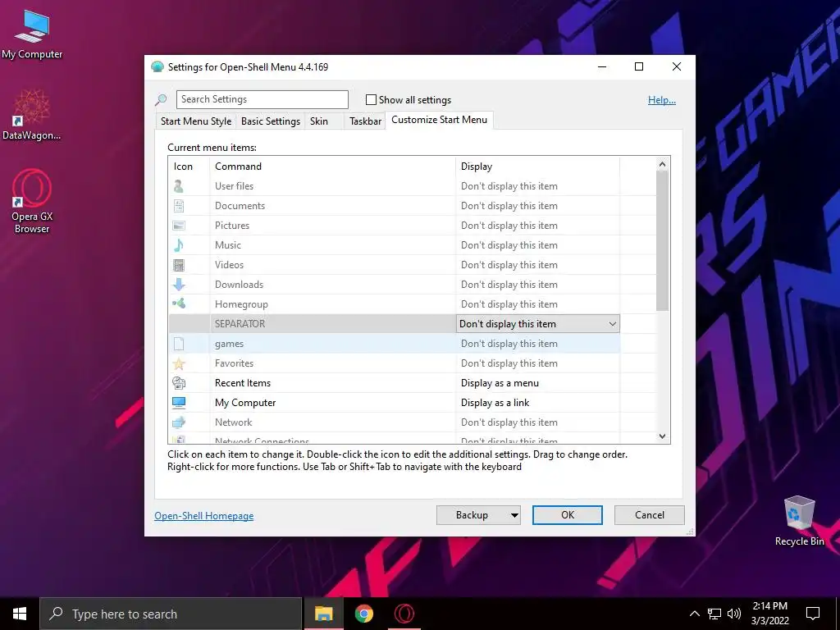Click the list scrollbar down arrow
840x630 pixels.
[663, 436]
